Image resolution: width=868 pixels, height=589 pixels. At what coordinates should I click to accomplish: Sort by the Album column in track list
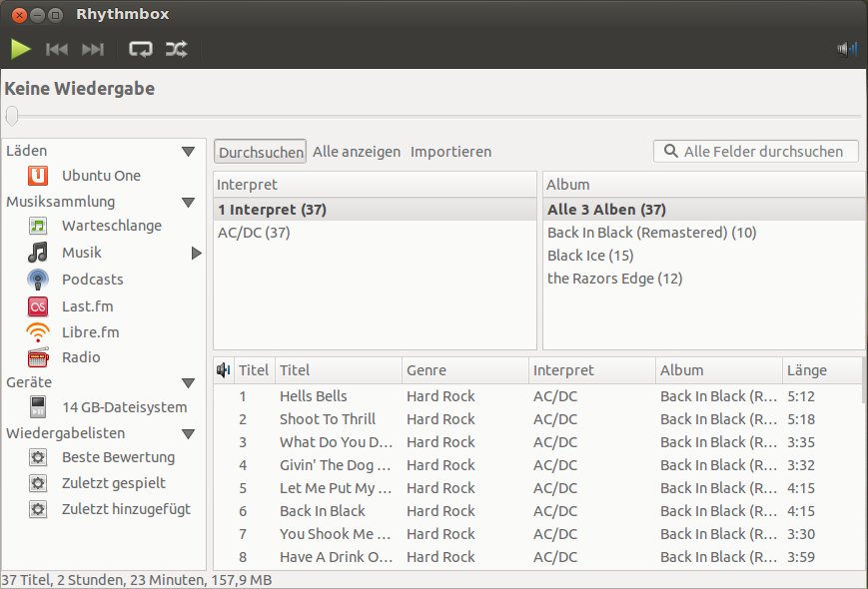click(718, 370)
